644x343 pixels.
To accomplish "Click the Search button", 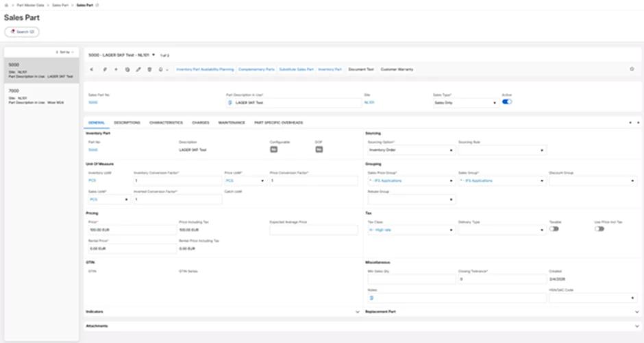I will click(x=22, y=32).
